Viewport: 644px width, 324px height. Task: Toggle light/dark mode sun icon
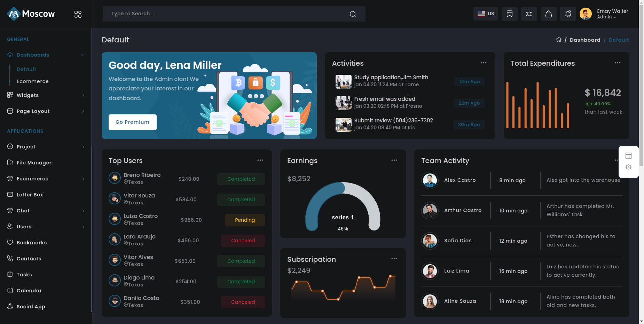click(x=529, y=14)
